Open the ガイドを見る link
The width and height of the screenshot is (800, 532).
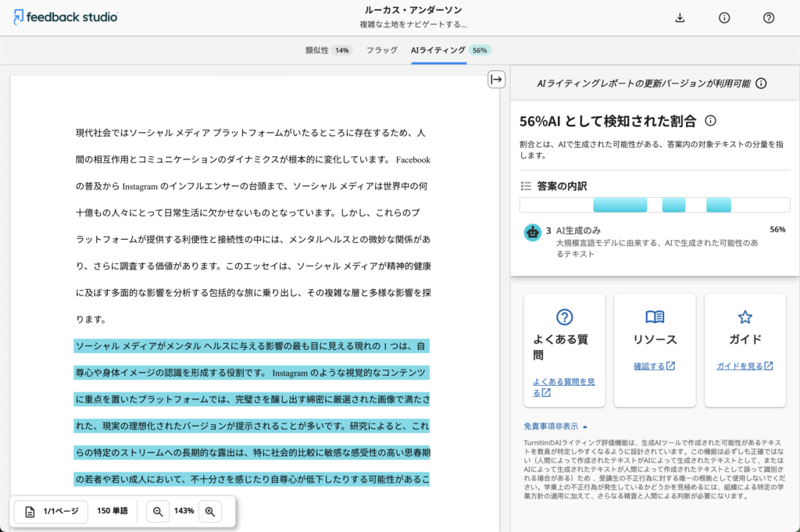[745, 366]
